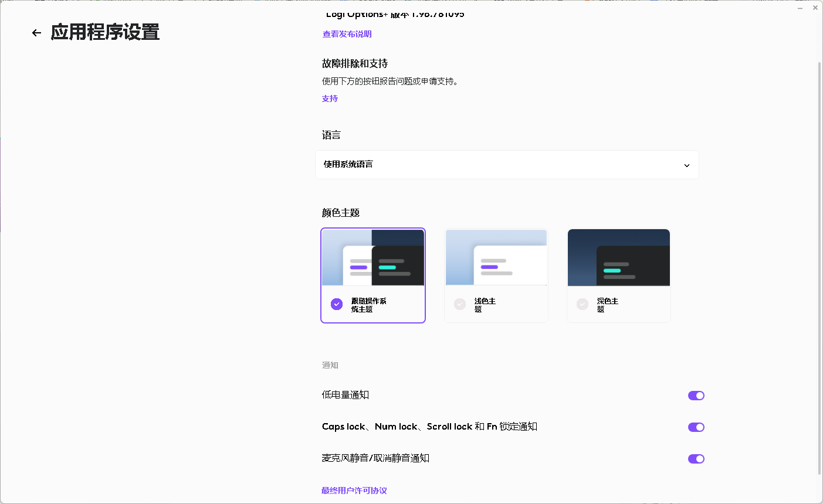Turn off Caps lock and Num lock notifications
This screenshot has width=823, height=504.
[x=696, y=427]
